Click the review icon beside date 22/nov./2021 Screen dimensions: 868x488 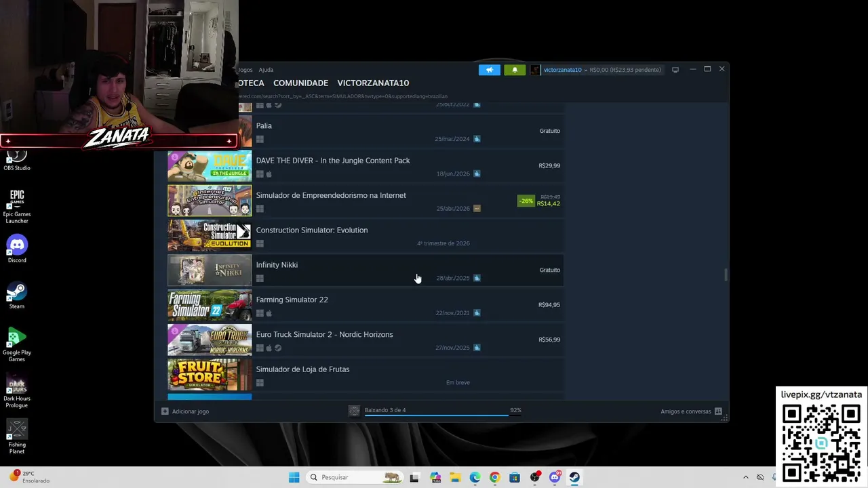click(x=477, y=313)
